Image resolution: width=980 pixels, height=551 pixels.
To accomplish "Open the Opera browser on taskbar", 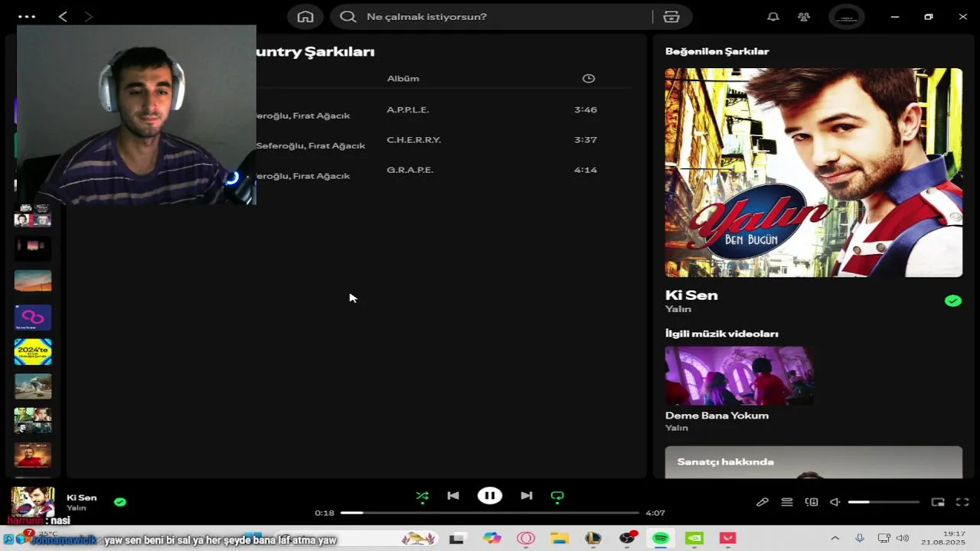I will point(526,539).
